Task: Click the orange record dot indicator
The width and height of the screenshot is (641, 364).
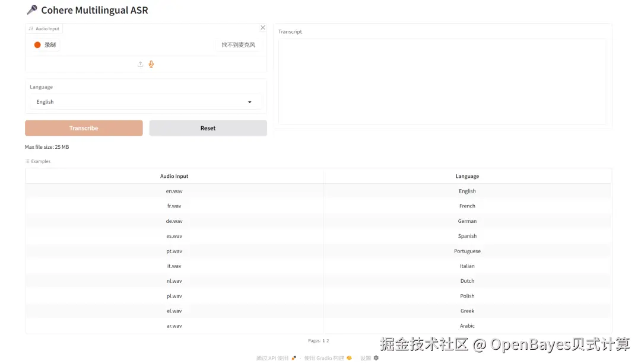Action: tap(36, 44)
